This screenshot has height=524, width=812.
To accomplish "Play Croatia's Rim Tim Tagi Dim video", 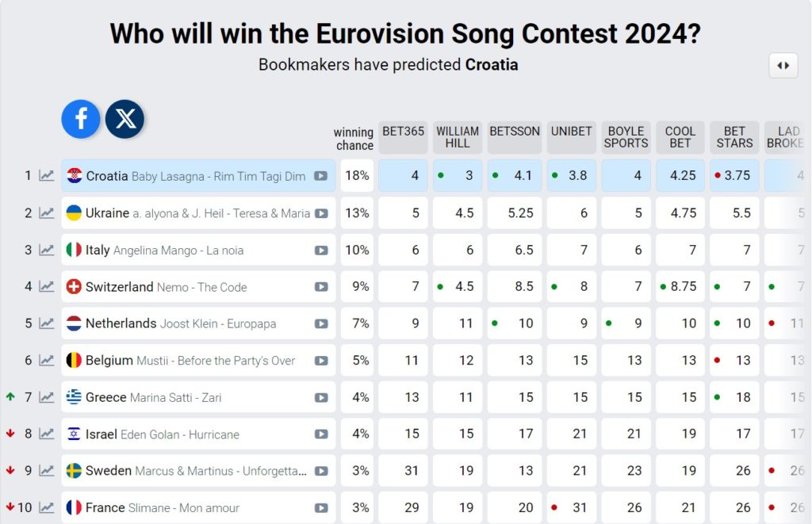I will coord(321,176).
